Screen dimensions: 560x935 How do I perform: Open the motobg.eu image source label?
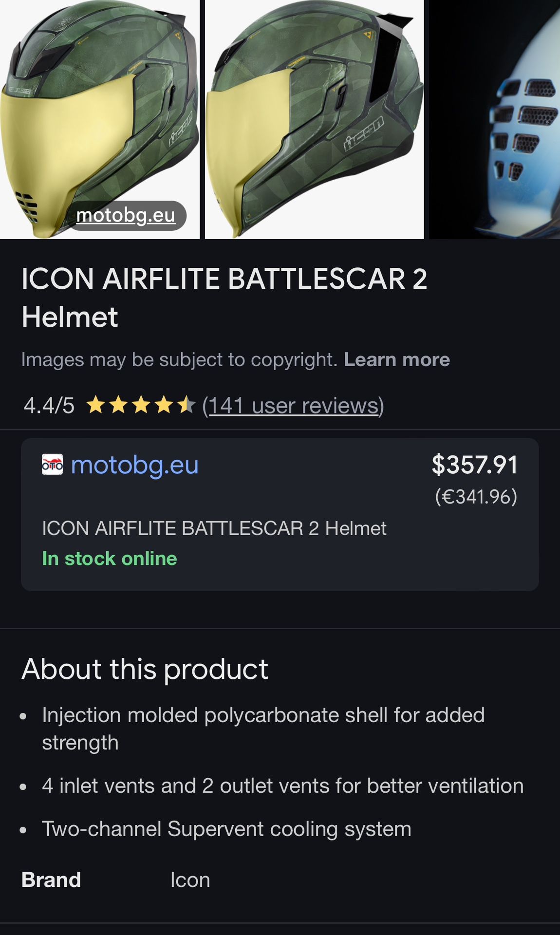click(x=126, y=215)
